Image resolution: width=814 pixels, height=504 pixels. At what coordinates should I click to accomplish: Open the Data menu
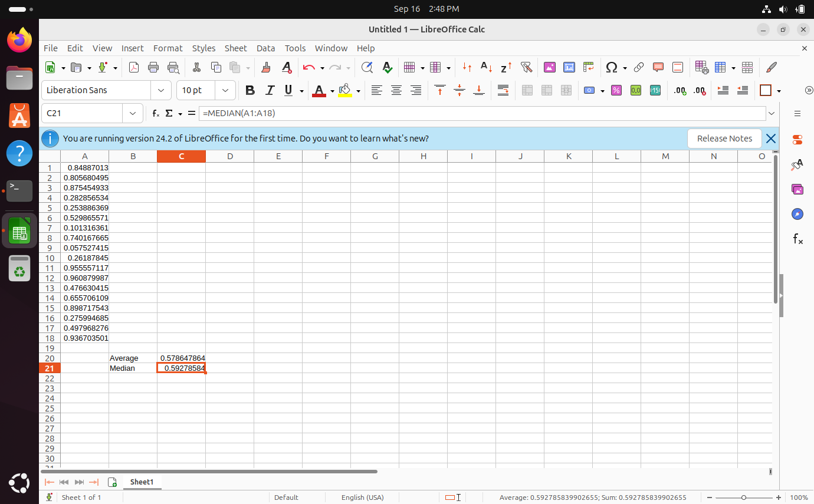click(x=265, y=48)
